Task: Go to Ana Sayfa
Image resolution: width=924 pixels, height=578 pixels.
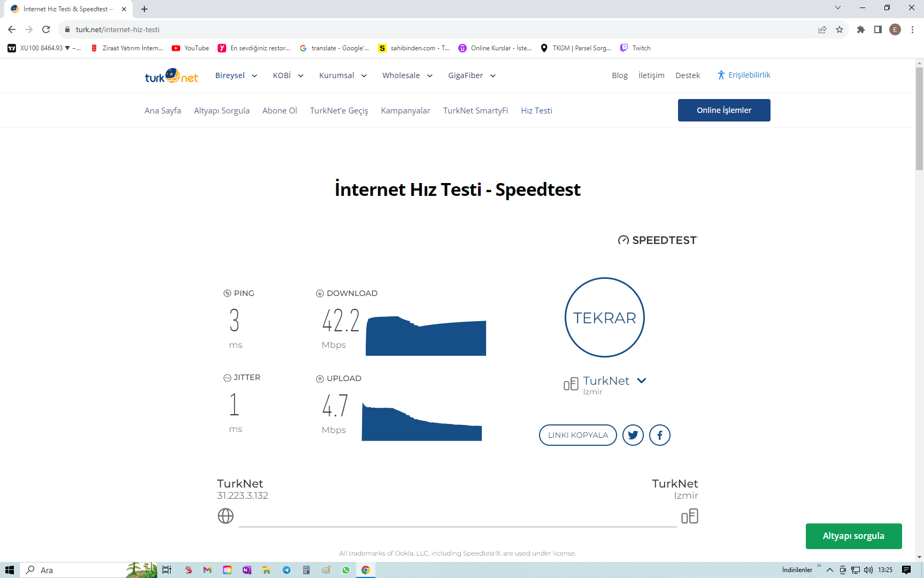Action: click(163, 111)
